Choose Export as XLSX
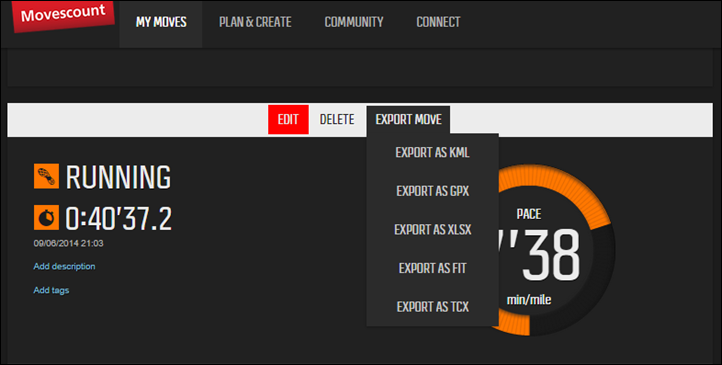This screenshot has width=722, height=365. pos(432,230)
